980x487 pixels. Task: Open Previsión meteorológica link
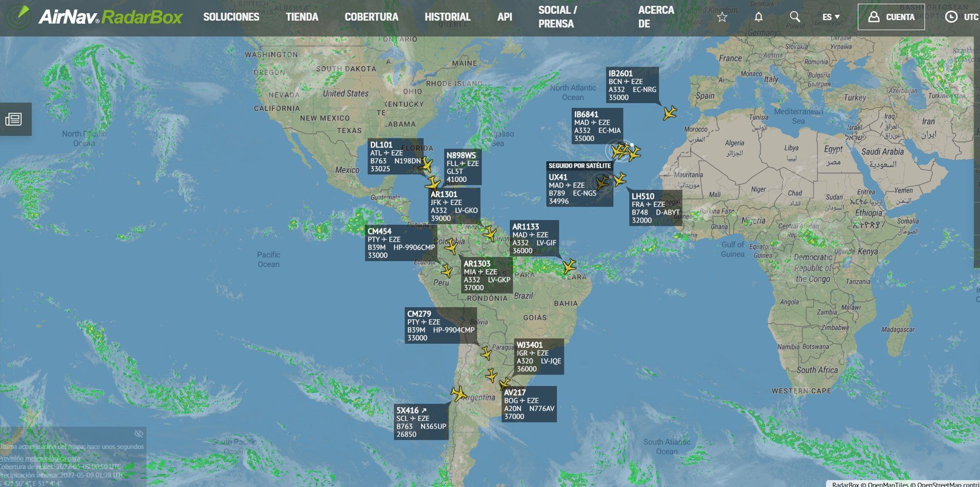pyautogui.click(x=41, y=458)
